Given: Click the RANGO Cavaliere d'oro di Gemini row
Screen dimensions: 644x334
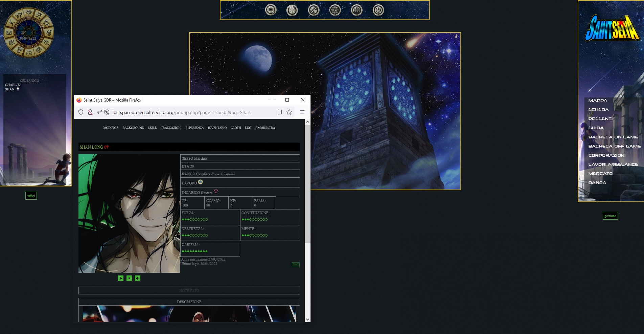Looking at the screenshot, I should (240, 174).
